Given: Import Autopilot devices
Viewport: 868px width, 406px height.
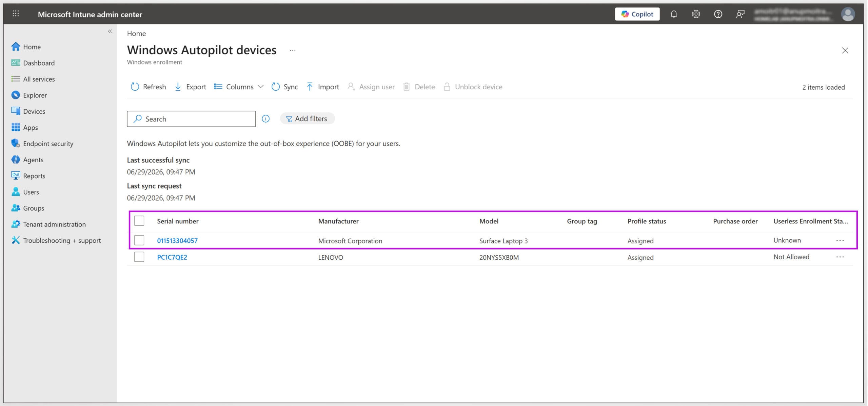Looking at the screenshot, I should [x=322, y=87].
